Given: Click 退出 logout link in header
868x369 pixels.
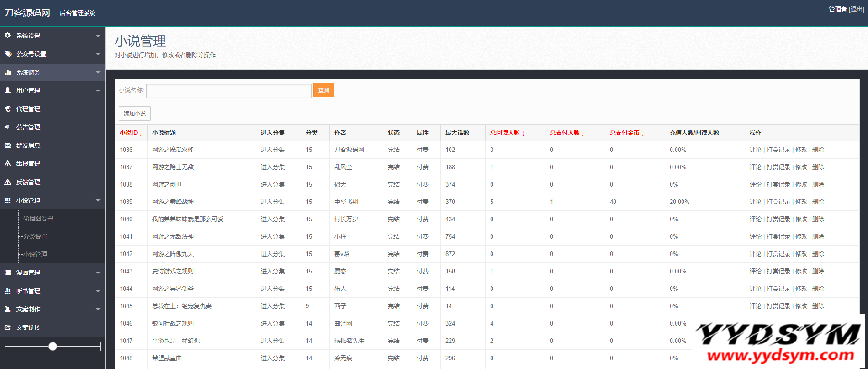Looking at the screenshot, I should coord(856,10).
